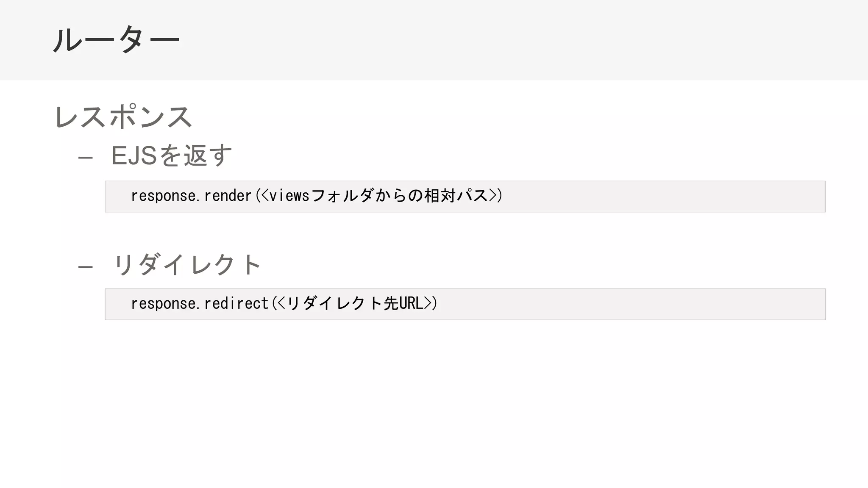Click empty right side of the render code box

coord(678,196)
